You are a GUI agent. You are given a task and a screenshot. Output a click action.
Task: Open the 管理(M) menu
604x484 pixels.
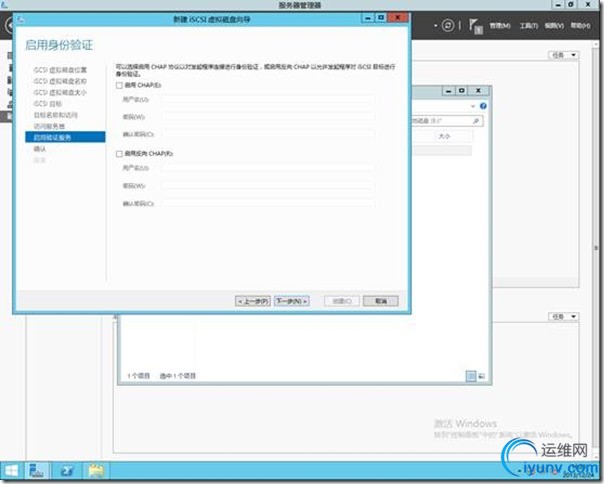pyautogui.click(x=500, y=26)
